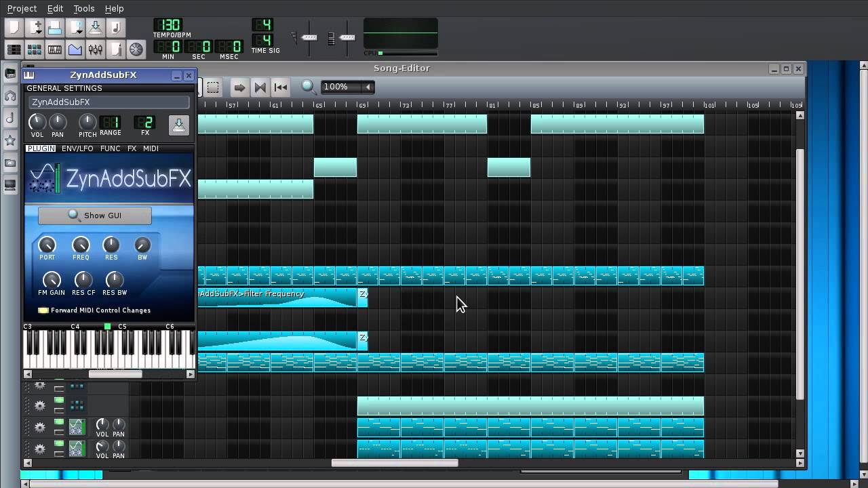868x488 pixels.
Task: Open the Help menu
Action: tap(114, 8)
